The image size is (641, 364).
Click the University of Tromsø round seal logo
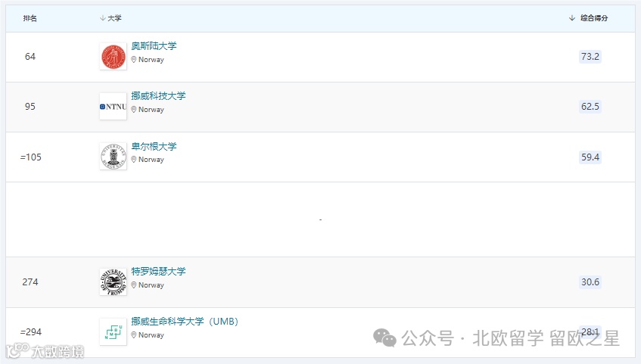click(x=114, y=282)
